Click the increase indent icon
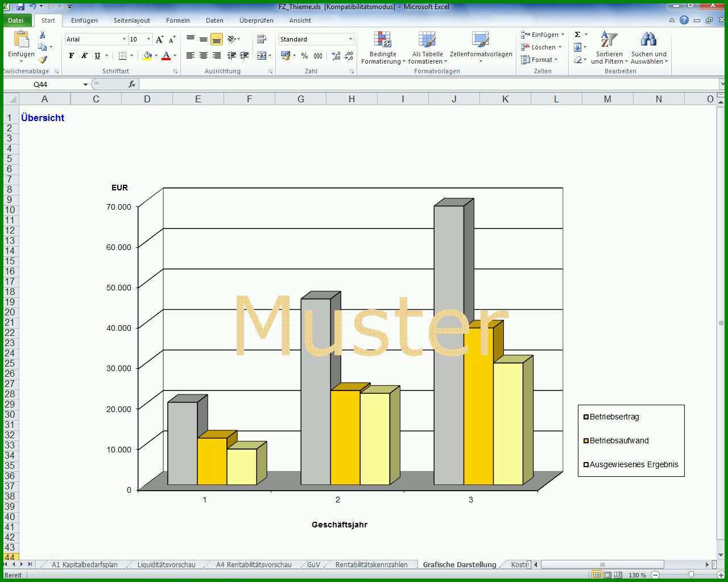Image resolution: width=728 pixels, height=582 pixels. pos(244,56)
